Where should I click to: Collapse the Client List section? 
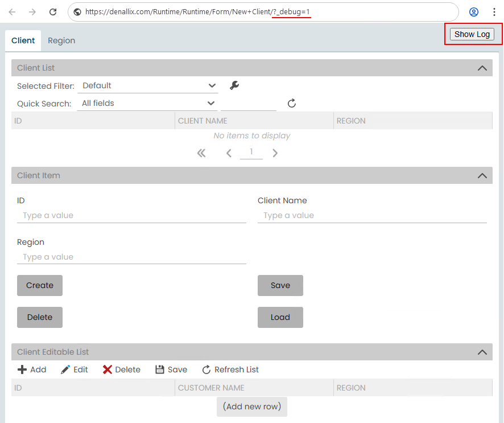482,68
